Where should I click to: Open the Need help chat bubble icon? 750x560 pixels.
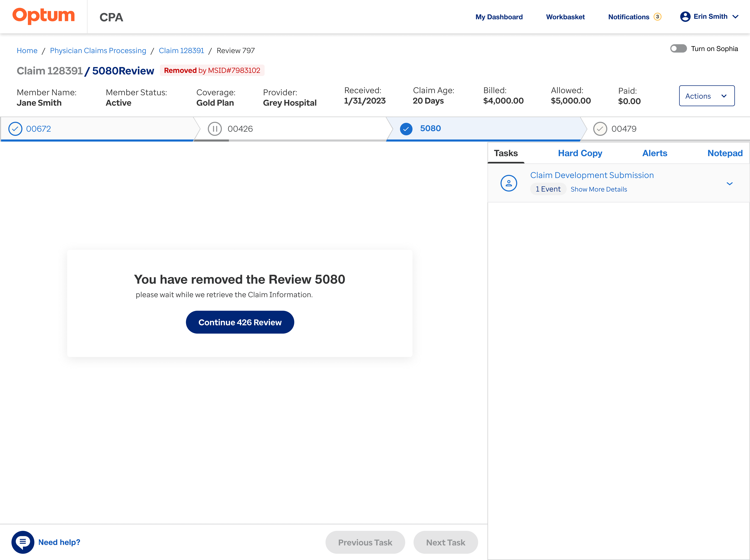(x=23, y=542)
